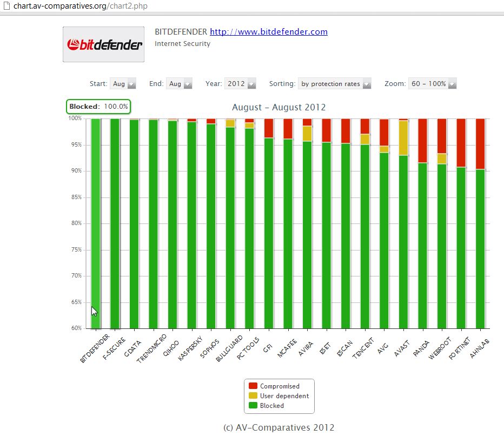Click the 60% y-axis label
Viewport: 504px width, 442px height.
(x=76, y=328)
